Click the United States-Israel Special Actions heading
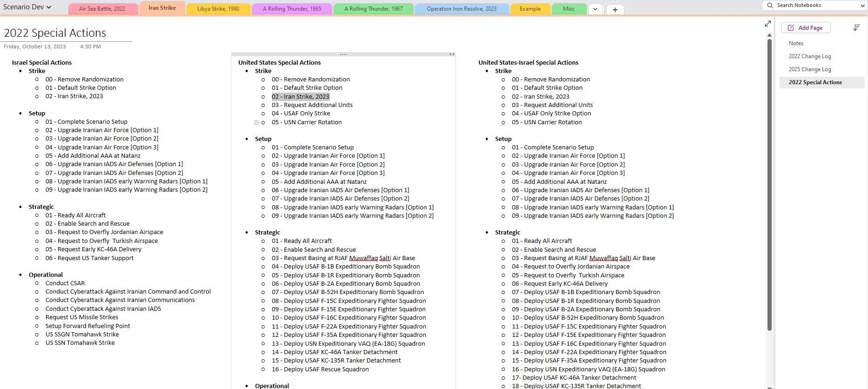868x389 pixels. point(528,62)
